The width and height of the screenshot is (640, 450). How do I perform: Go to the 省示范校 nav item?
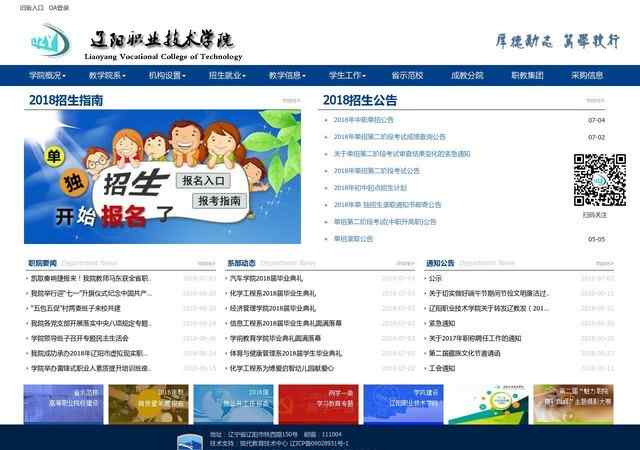[407, 76]
